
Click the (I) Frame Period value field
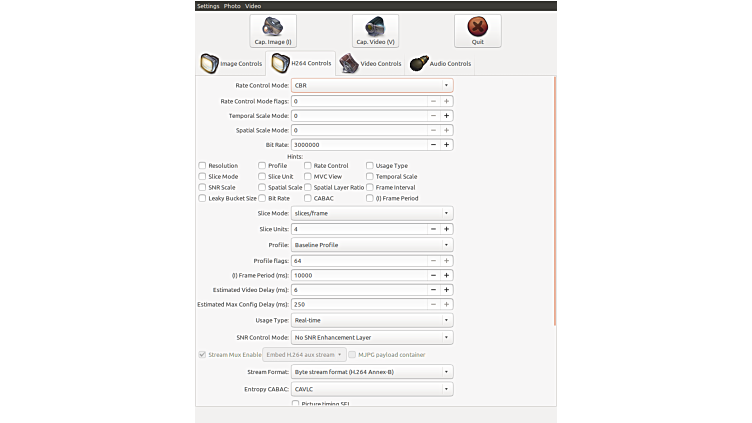pyautogui.click(x=360, y=275)
